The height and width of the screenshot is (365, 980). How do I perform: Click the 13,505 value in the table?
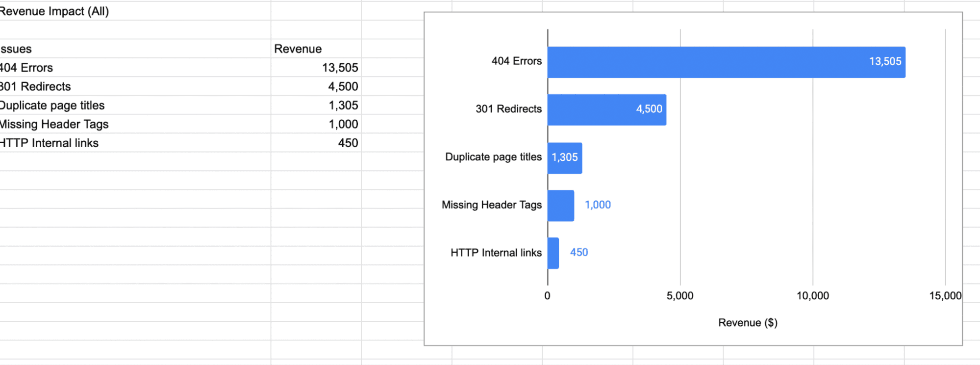tap(340, 68)
